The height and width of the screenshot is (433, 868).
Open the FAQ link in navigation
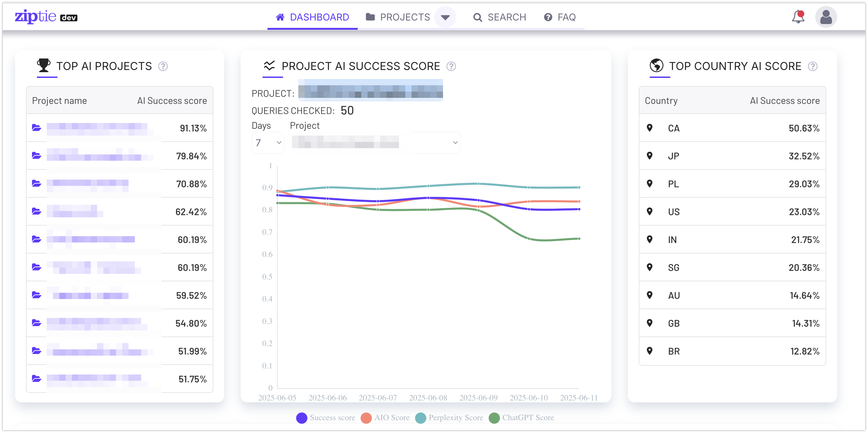coord(560,17)
